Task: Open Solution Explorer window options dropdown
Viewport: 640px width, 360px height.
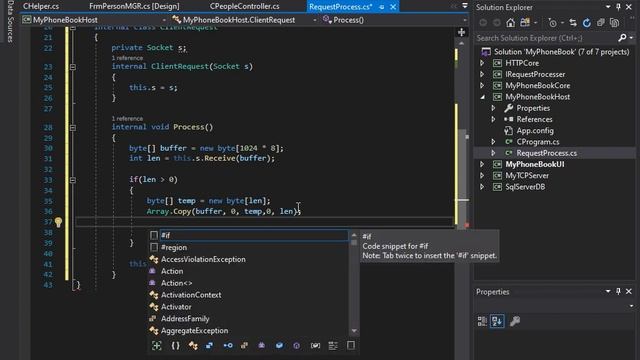Action: [x=608, y=7]
